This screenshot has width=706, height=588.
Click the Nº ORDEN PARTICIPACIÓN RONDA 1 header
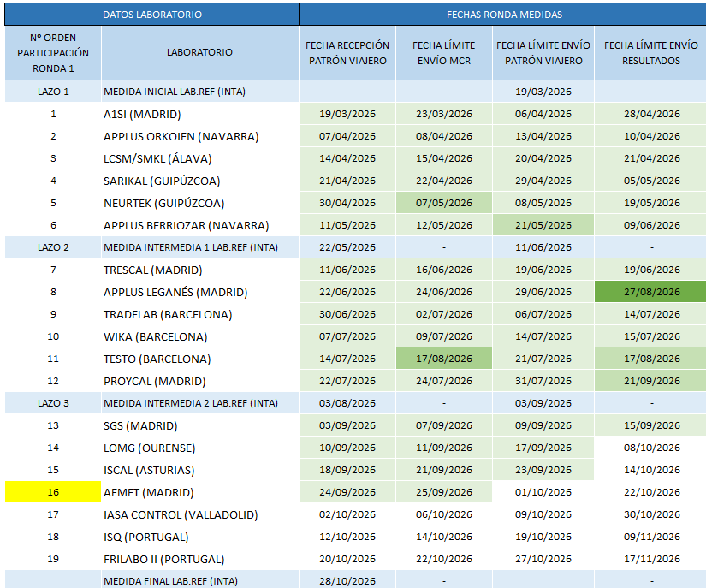pos(53,53)
